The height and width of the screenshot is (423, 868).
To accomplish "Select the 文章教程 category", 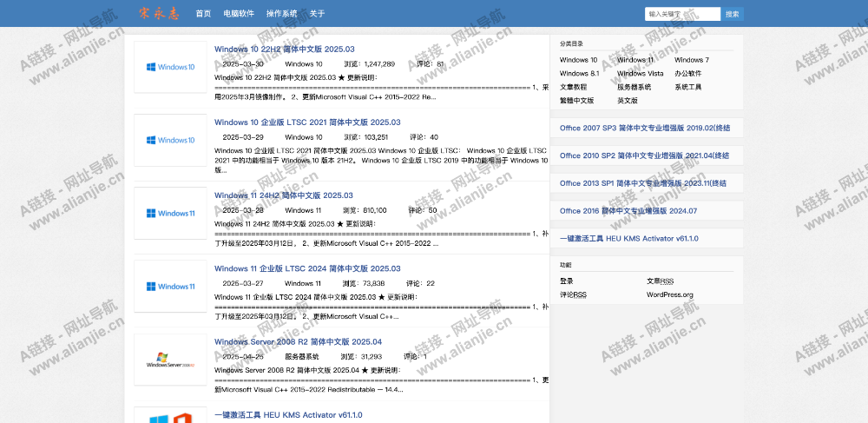I will [x=573, y=87].
